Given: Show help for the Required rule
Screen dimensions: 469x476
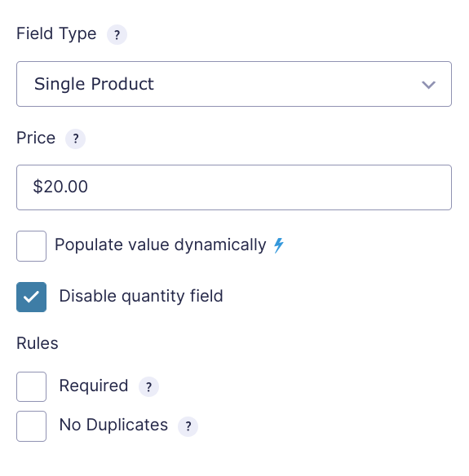Looking at the screenshot, I should [x=148, y=386].
